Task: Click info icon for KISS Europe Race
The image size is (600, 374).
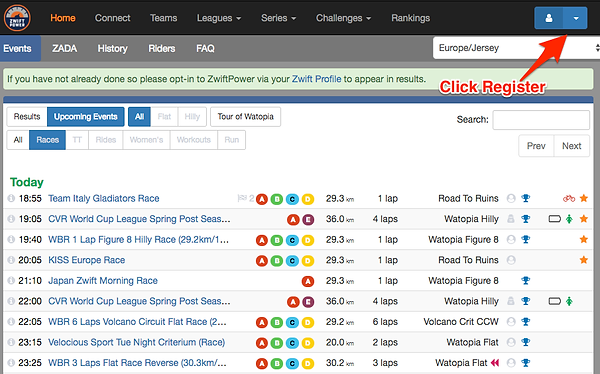Action: [x=11, y=260]
